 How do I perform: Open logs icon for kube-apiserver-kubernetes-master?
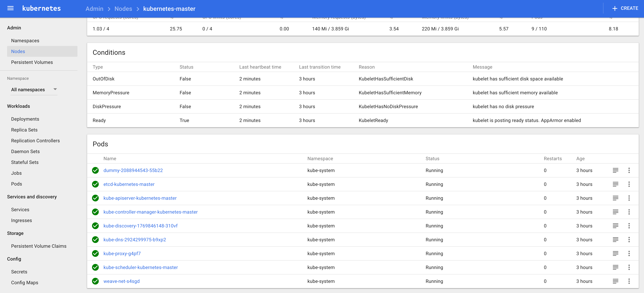[x=615, y=198]
